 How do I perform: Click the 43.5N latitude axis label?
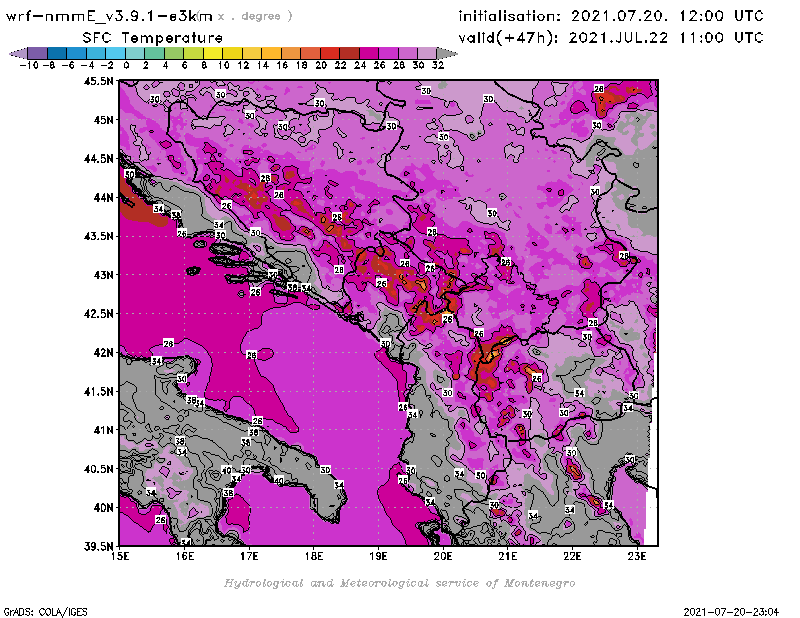click(x=98, y=236)
